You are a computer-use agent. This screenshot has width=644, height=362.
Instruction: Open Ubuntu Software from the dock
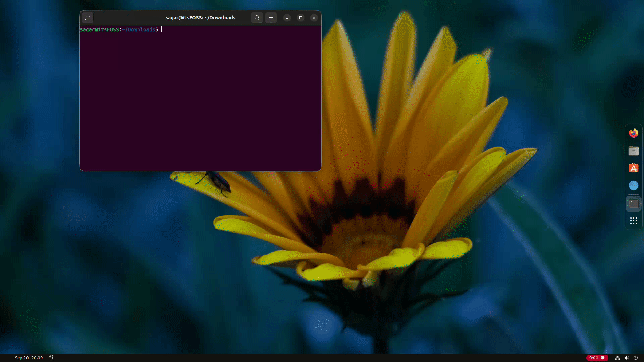633,168
